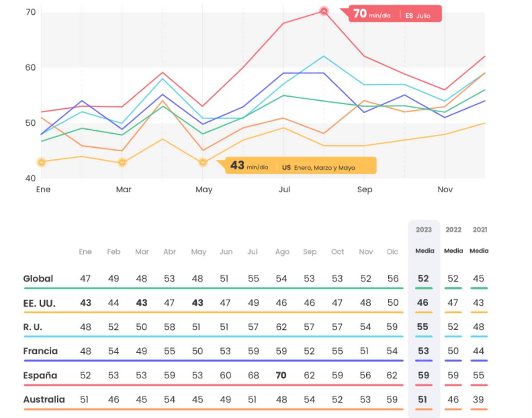Click the 2023 Media value for Australia
This screenshot has width=532, height=418.
click(x=423, y=399)
